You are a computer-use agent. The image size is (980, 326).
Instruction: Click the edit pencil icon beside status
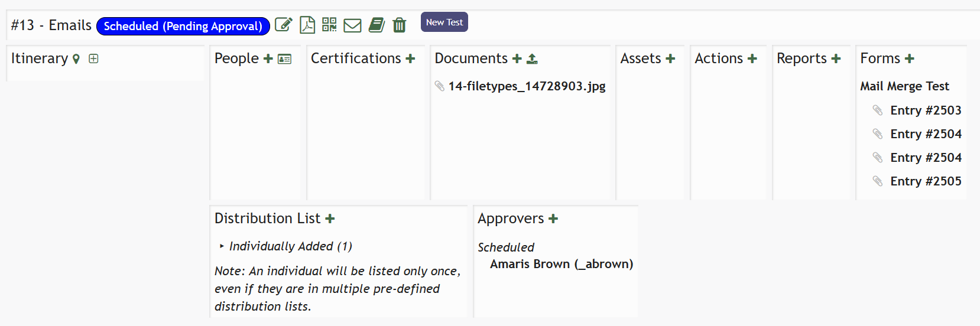click(284, 25)
